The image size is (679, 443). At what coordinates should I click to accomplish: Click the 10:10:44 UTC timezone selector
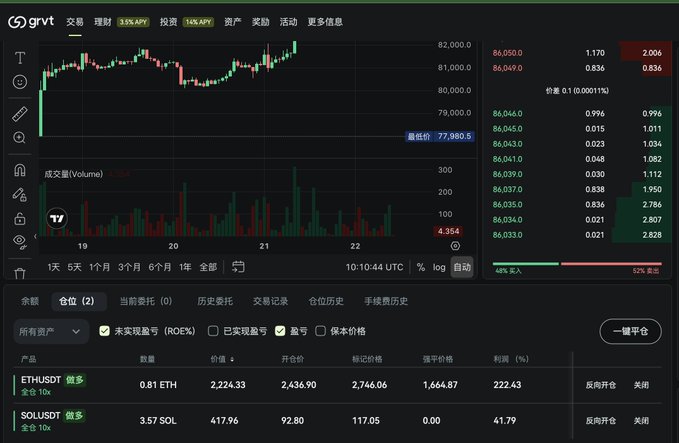click(374, 267)
